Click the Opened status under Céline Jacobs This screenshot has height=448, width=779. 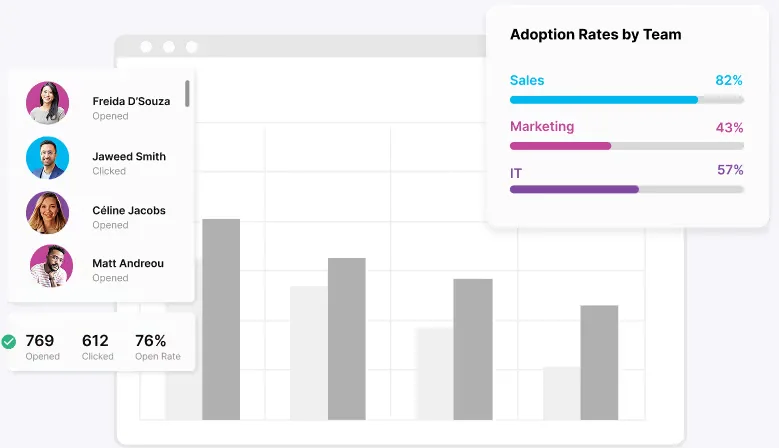click(x=110, y=225)
